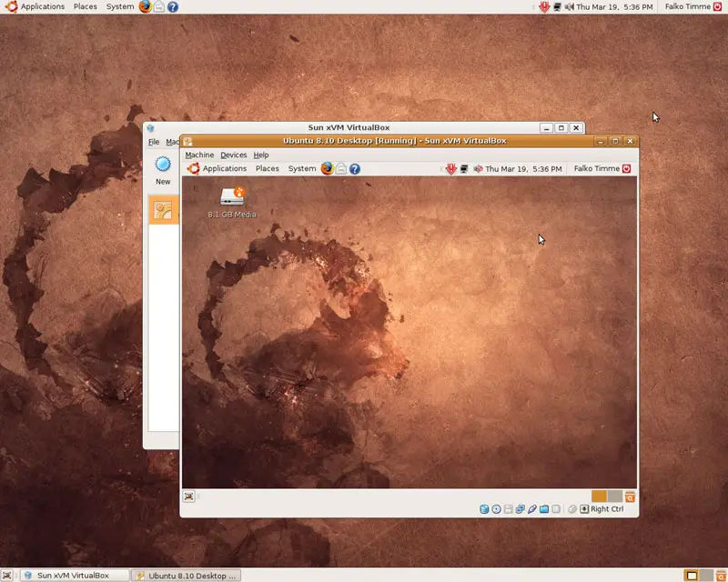
Task: Open the Machine menu in the running VM
Action: pyautogui.click(x=199, y=155)
